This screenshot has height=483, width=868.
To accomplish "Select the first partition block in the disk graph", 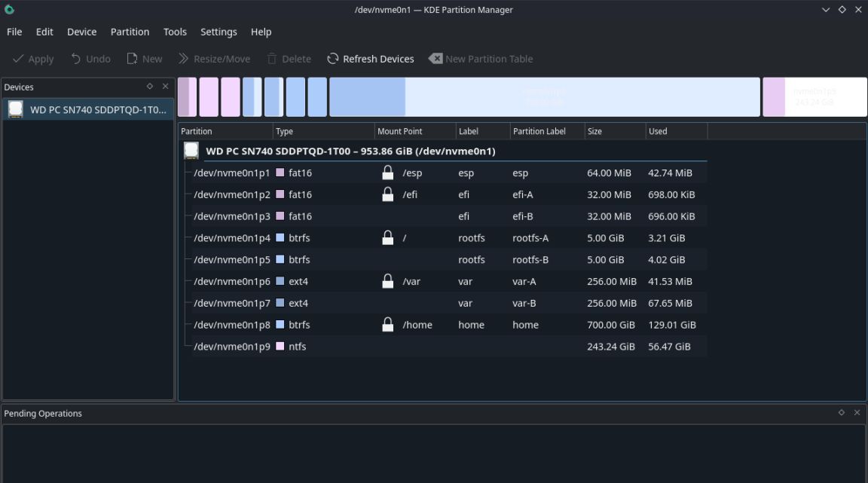I will (187, 97).
